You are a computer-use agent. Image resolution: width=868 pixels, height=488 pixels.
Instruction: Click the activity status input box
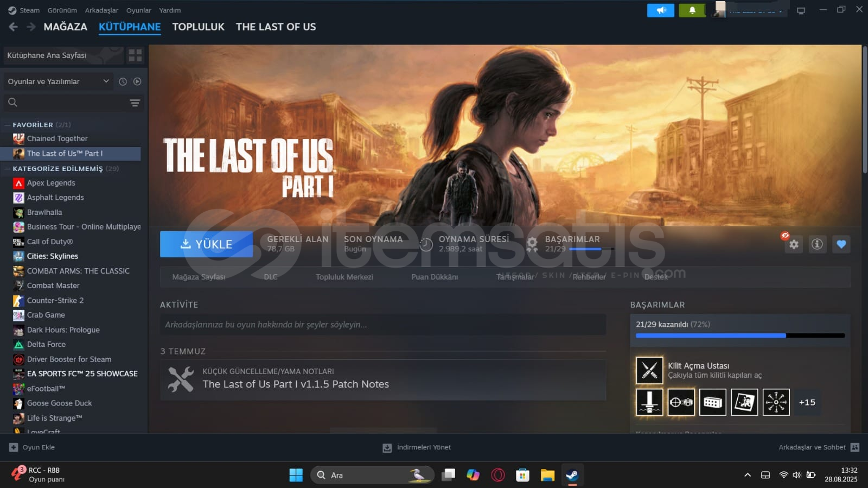(x=383, y=325)
